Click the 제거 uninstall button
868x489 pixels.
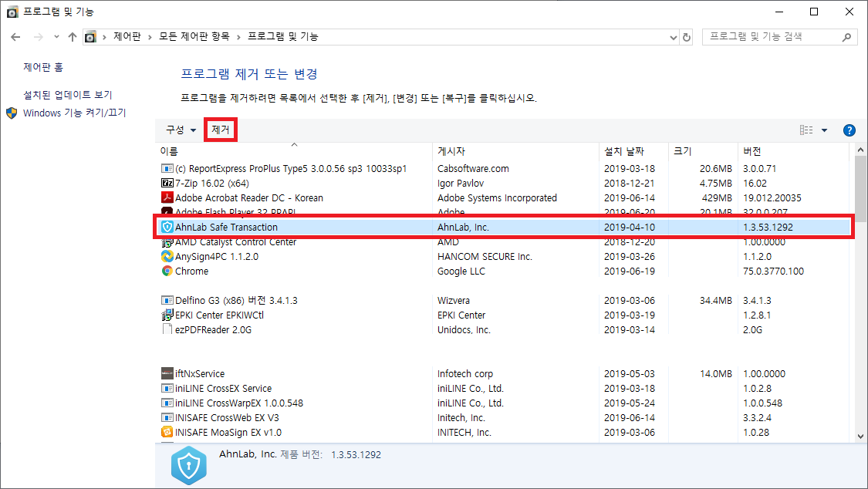221,130
